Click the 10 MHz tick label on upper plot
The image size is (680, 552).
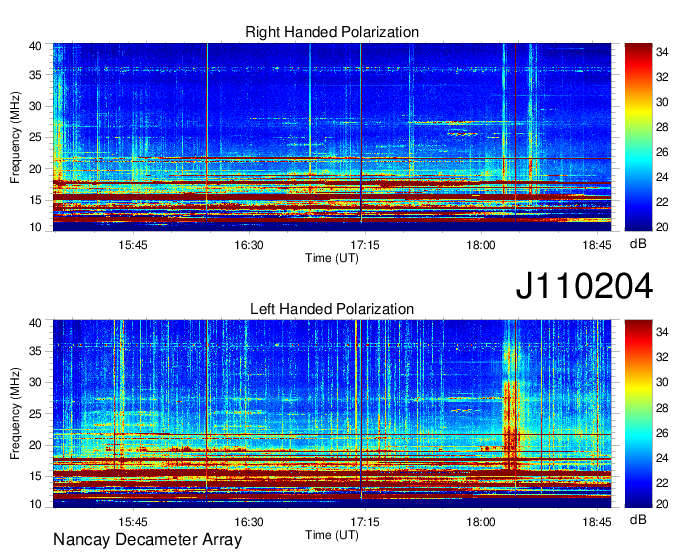(x=36, y=227)
